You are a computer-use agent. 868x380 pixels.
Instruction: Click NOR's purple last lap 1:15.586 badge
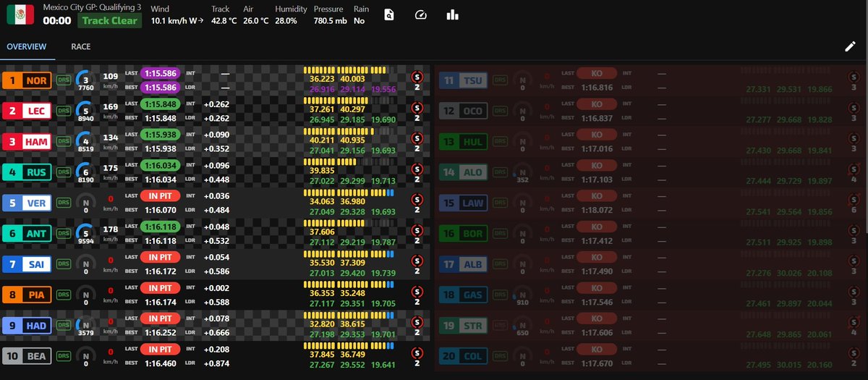tap(161, 74)
